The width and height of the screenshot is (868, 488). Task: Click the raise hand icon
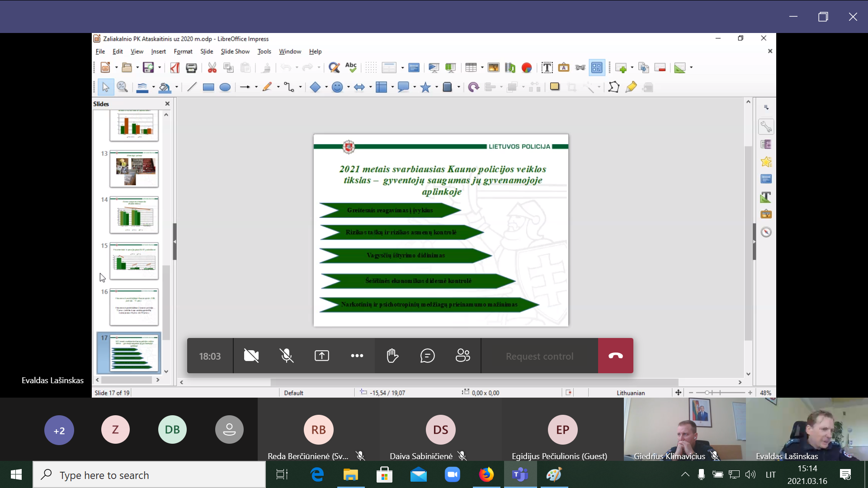point(392,356)
